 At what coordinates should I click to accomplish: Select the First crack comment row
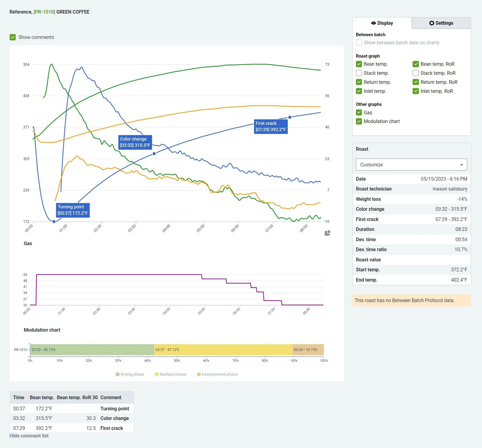(x=71, y=428)
